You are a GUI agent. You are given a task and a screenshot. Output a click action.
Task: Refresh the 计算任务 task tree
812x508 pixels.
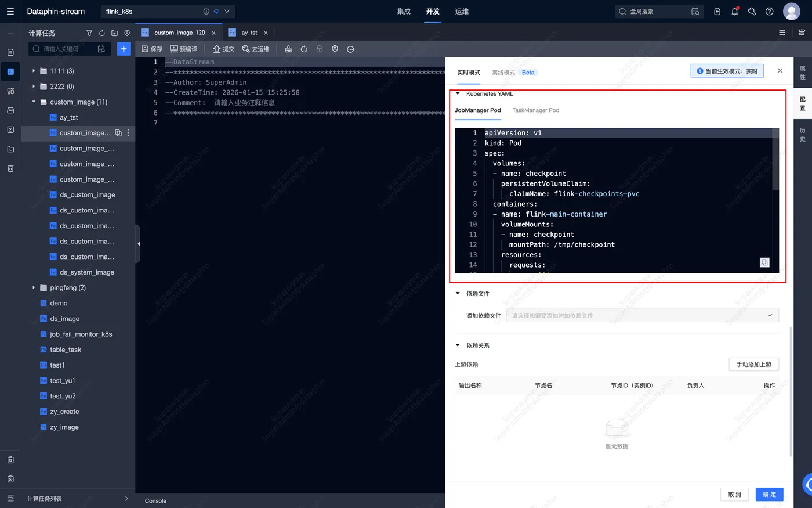pos(102,33)
